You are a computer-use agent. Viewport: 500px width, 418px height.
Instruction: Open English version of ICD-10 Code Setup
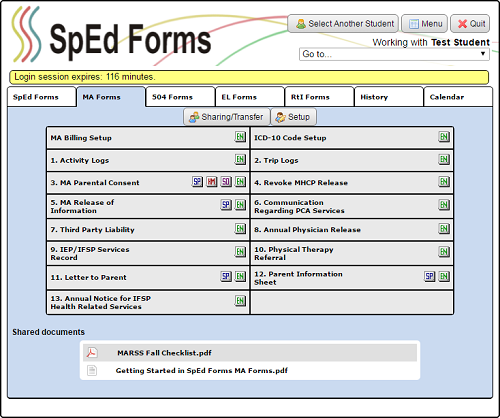click(x=444, y=137)
